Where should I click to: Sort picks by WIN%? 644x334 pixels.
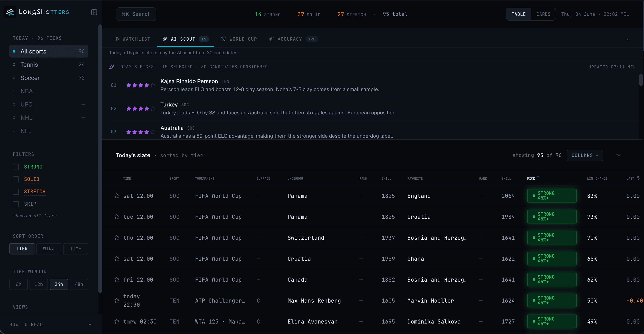click(x=49, y=249)
